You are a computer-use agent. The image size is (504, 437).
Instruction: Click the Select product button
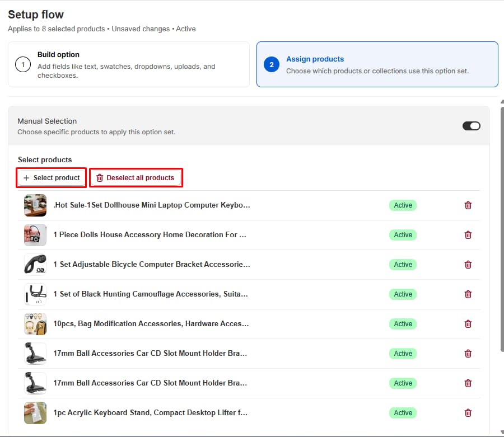(52, 177)
